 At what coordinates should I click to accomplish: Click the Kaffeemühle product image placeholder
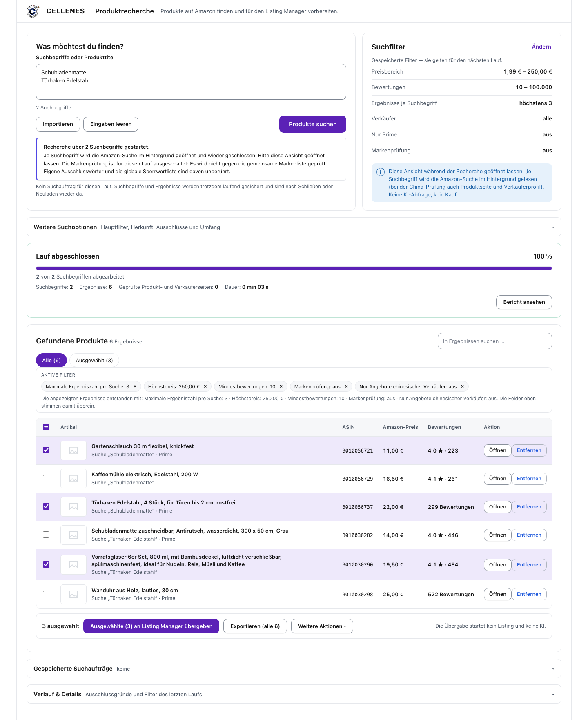[73, 479]
